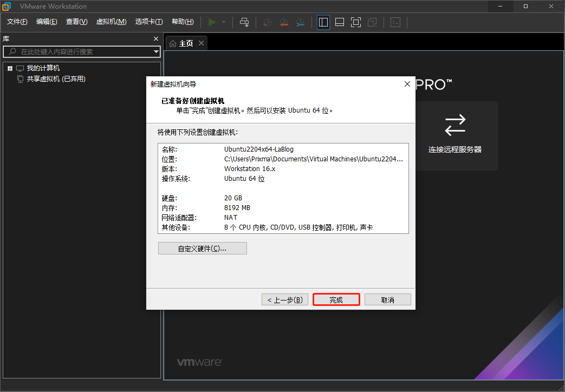Close the library panel with X
The width and height of the screenshot is (565, 392).
(x=156, y=38)
